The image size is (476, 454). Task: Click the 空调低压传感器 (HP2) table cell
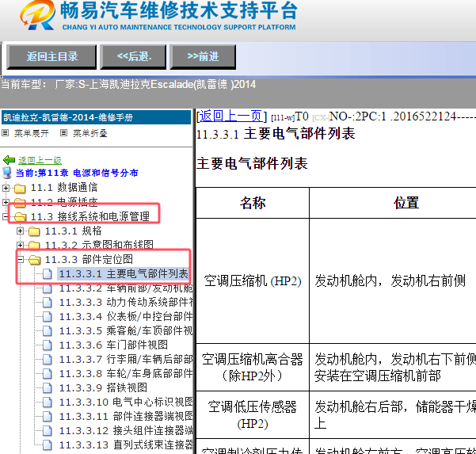click(x=253, y=415)
